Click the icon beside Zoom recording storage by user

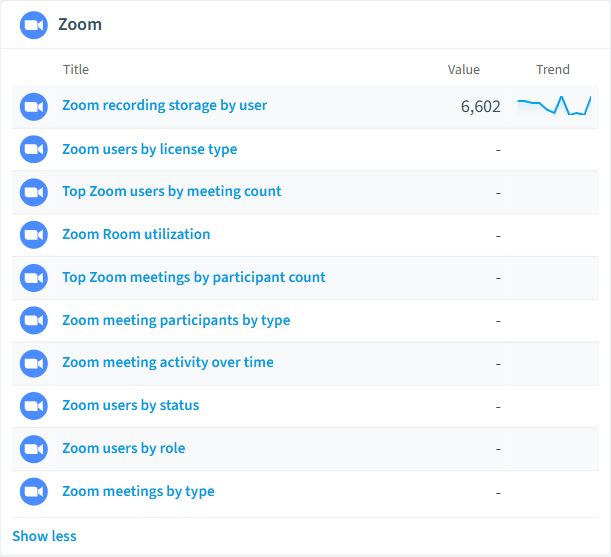[x=34, y=107]
